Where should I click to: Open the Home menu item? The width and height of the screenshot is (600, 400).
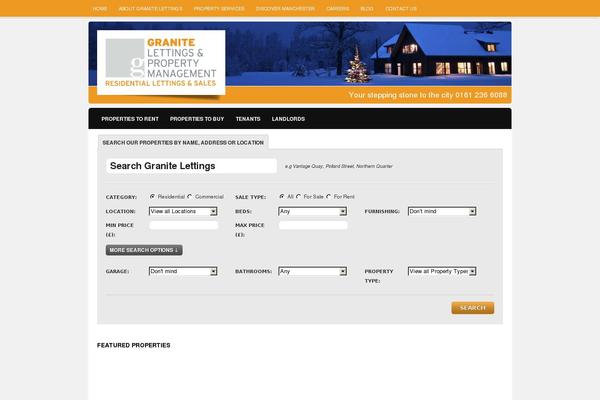click(100, 8)
